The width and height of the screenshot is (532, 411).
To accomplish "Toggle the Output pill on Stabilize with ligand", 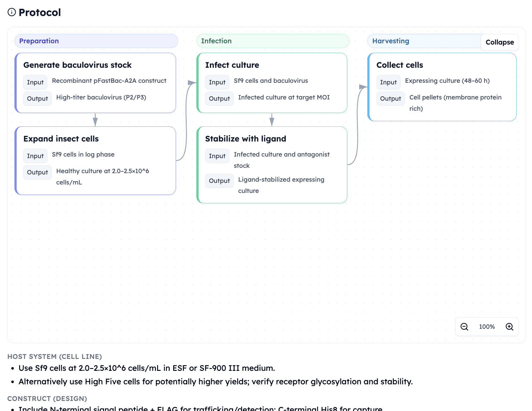I will click(219, 181).
